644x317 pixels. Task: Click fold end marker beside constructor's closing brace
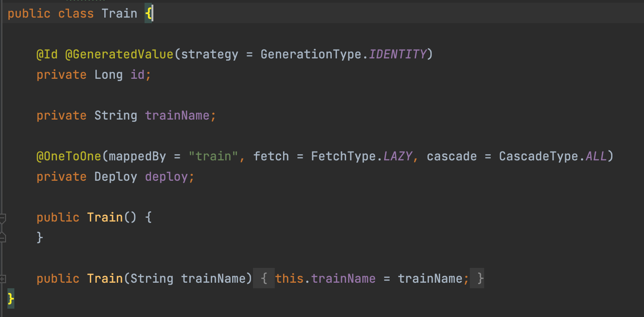tap(2, 238)
